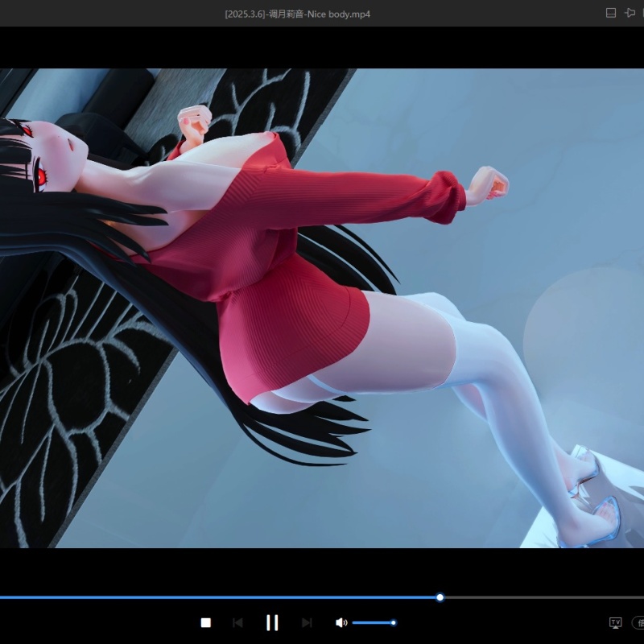Image resolution: width=644 pixels, height=644 pixels.
Task: Skip to the next video
Action: pos(307,622)
